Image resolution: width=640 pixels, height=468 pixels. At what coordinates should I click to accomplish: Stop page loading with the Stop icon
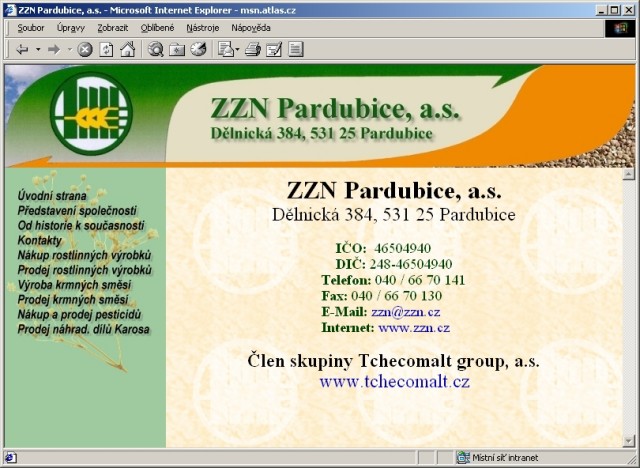click(85, 50)
